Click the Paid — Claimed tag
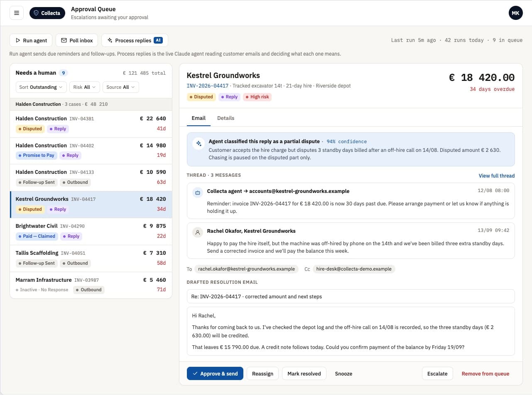Viewport: 532px width, 395px height. tap(37, 236)
